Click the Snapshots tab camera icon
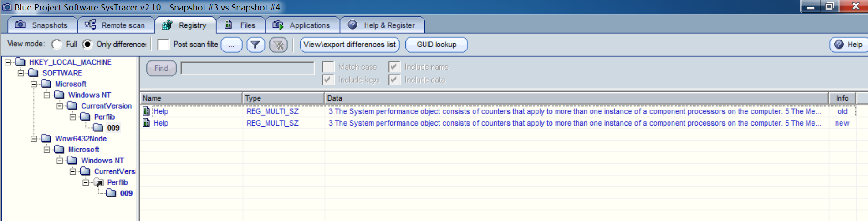 point(20,25)
